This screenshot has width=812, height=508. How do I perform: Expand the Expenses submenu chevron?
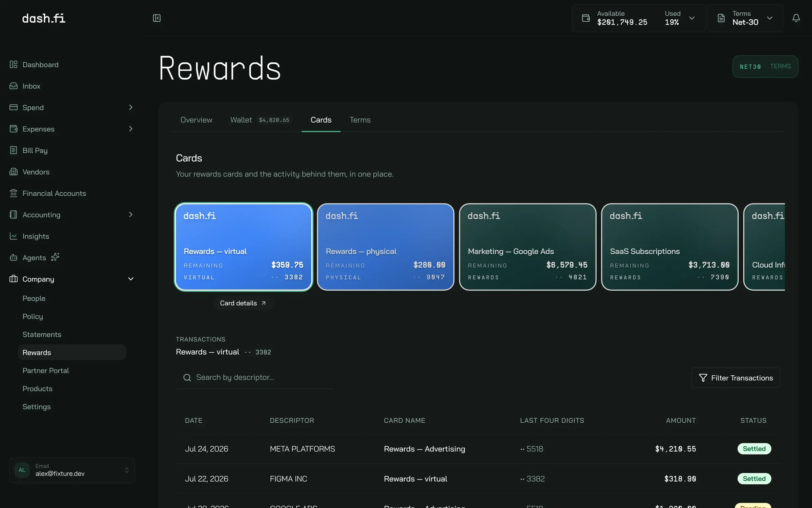131,129
